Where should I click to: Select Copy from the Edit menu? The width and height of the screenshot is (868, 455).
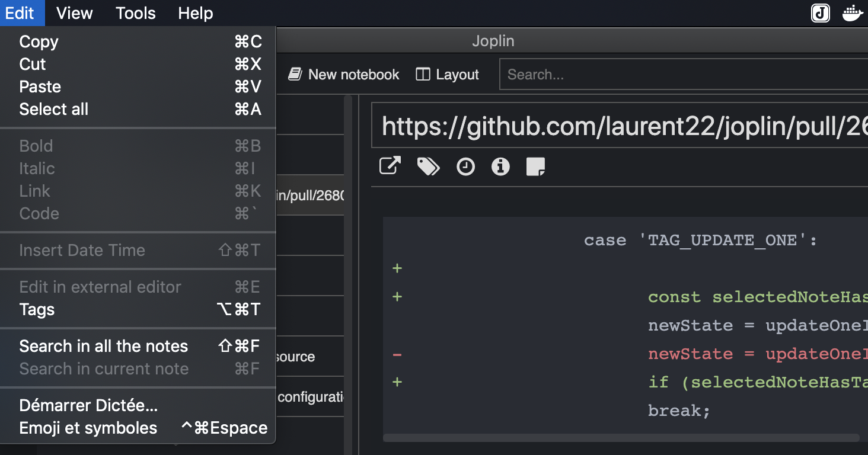click(x=39, y=41)
